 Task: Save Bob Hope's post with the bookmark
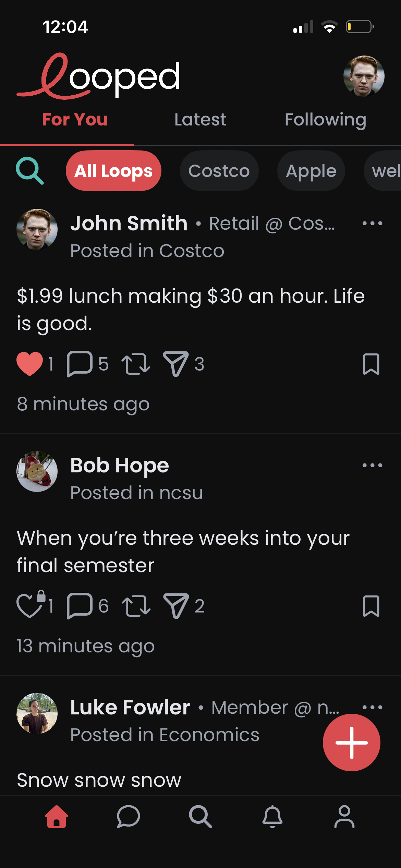(371, 606)
